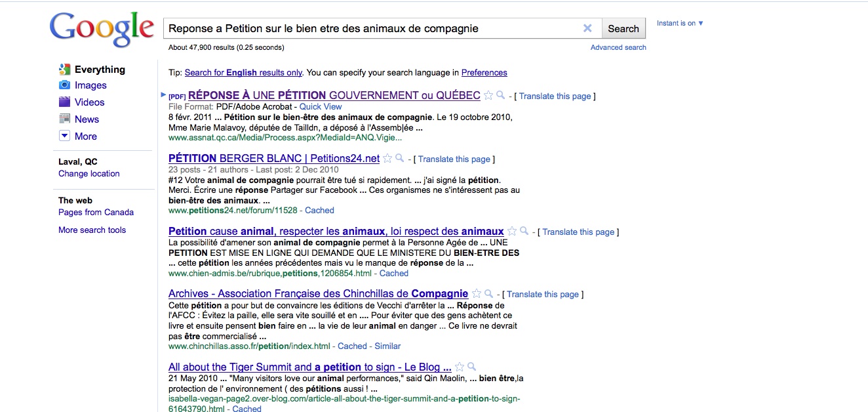
Task: Preview RÉPONSE À UNE PÉTITION result magnifier
Action: click(501, 96)
